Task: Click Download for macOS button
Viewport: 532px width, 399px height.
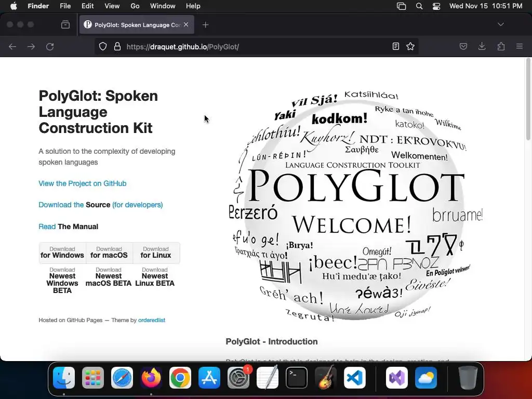Action: click(109, 253)
